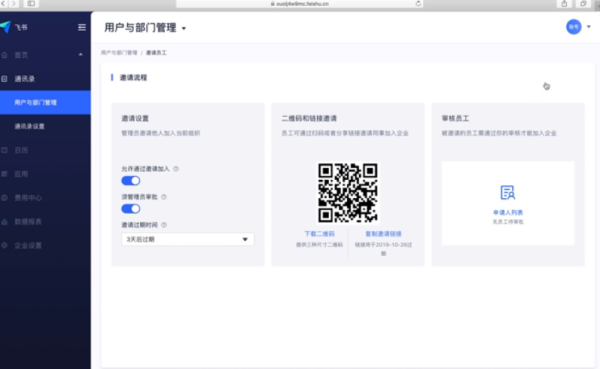Screen dimensions: 600x369
Task: Open 日历 menu item in sidebar
Action: point(21,150)
